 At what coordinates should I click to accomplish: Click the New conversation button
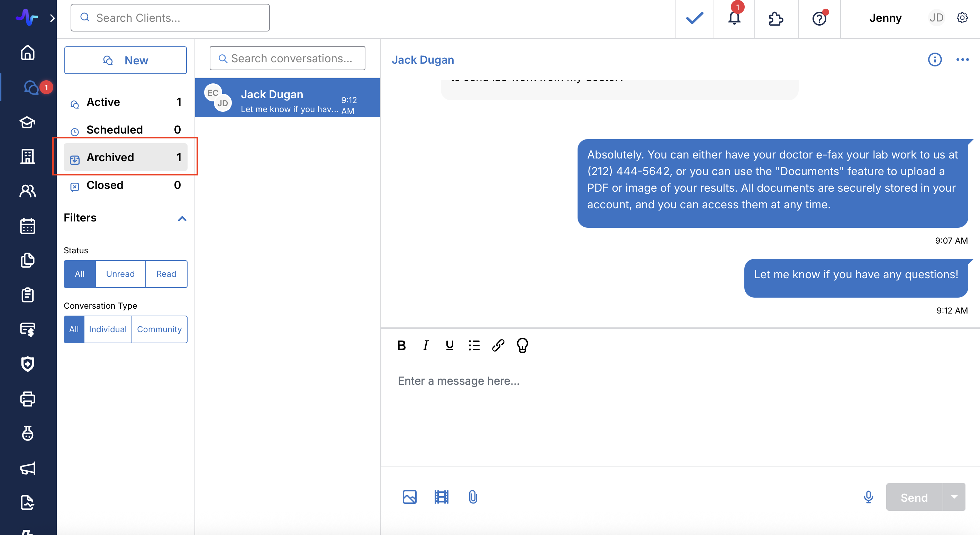[x=125, y=60]
